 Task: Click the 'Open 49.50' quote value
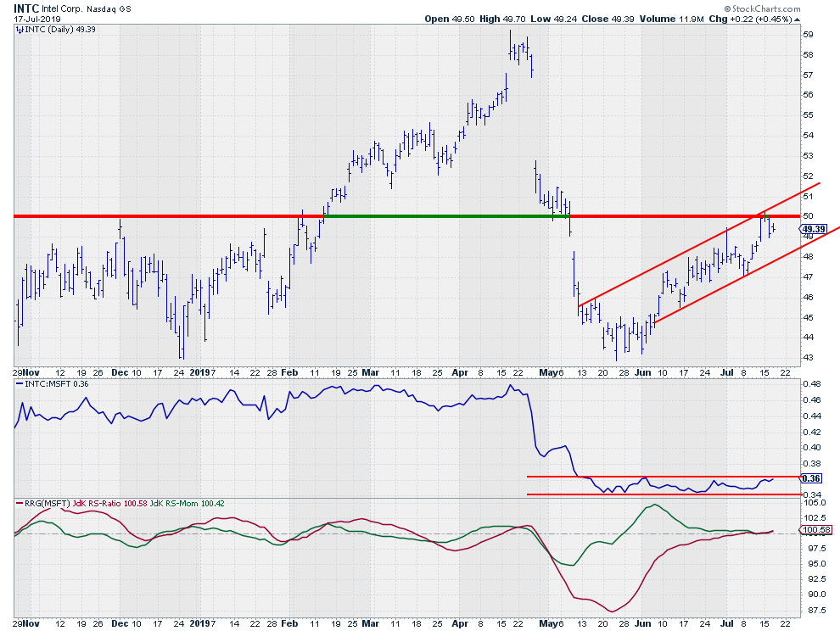click(x=450, y=19)
